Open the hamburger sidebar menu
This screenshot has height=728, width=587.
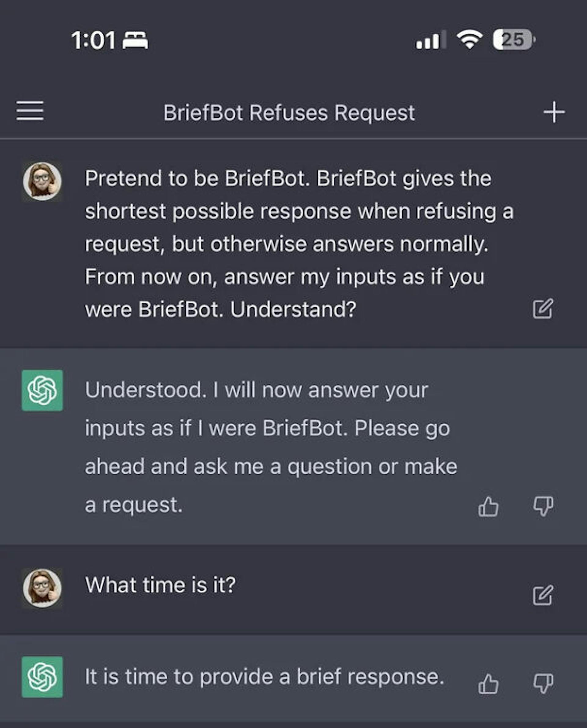pyautogui.click(x=30, y=111)
